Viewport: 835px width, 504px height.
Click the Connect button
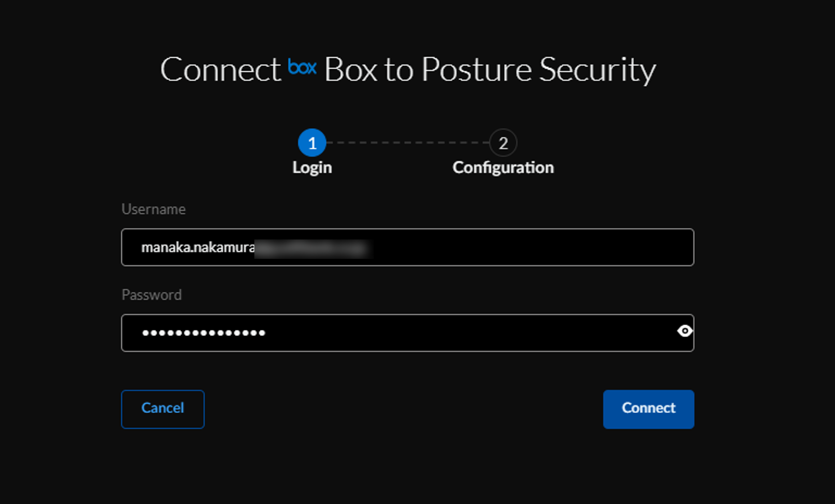(x=648, y=409)
